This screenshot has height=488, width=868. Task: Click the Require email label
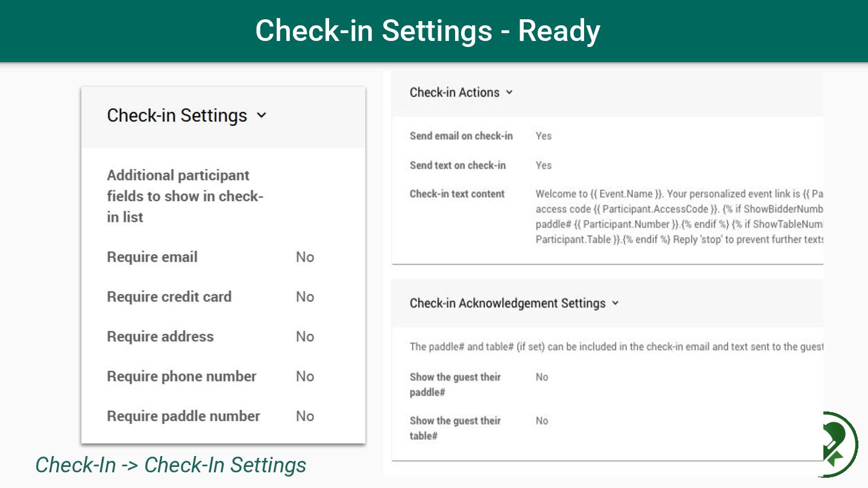153,257
